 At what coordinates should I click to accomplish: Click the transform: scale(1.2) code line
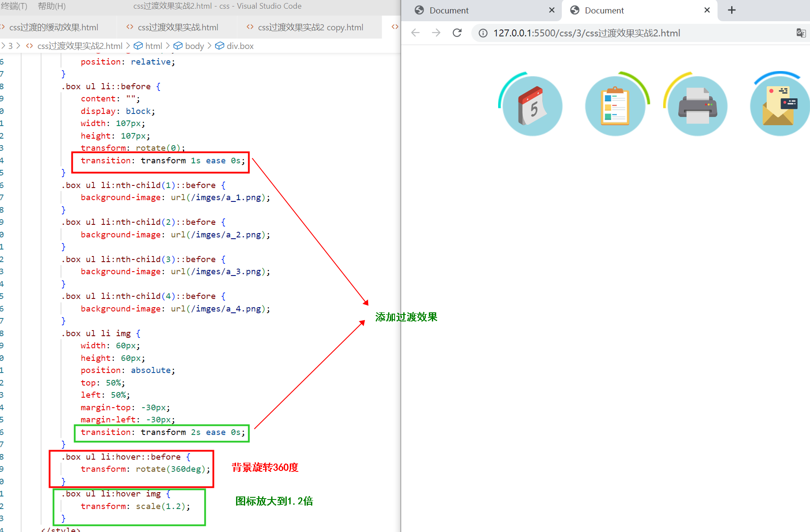136,506
